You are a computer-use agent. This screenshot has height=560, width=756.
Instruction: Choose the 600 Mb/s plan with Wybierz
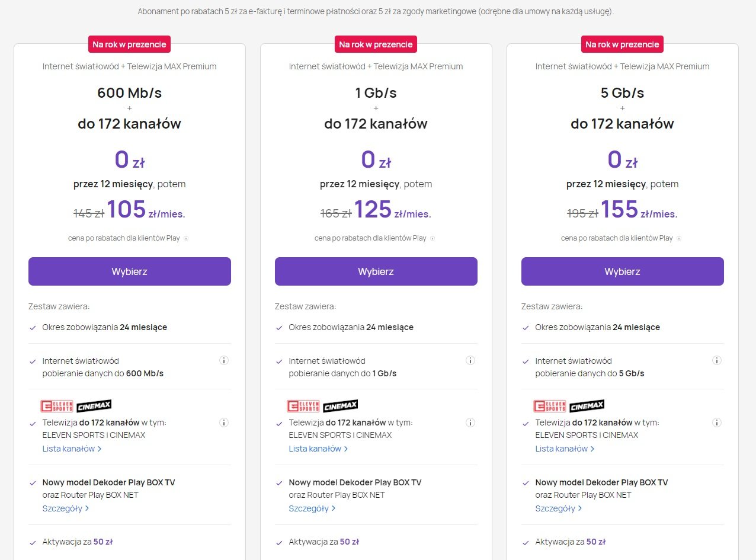coord(129,271)
